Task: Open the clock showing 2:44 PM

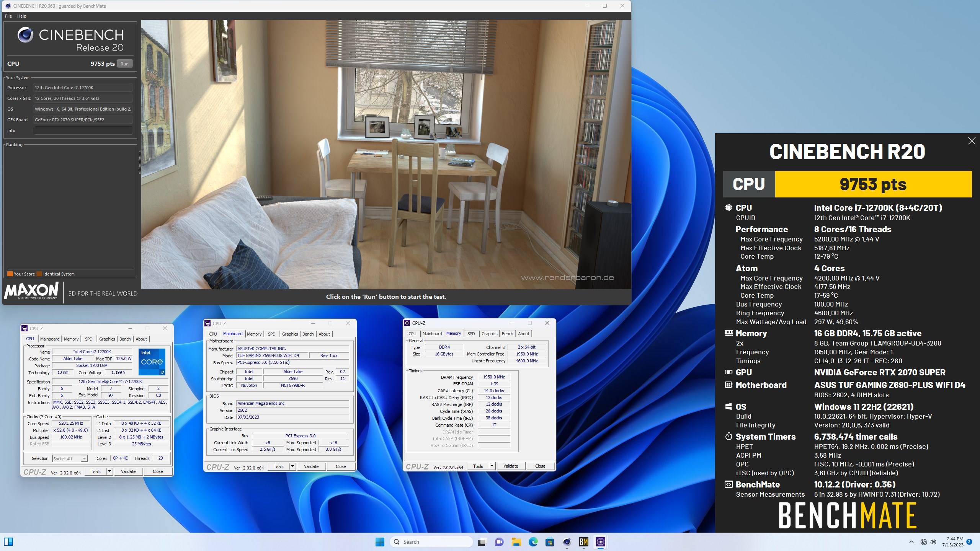Action: [x=953, y=542]
